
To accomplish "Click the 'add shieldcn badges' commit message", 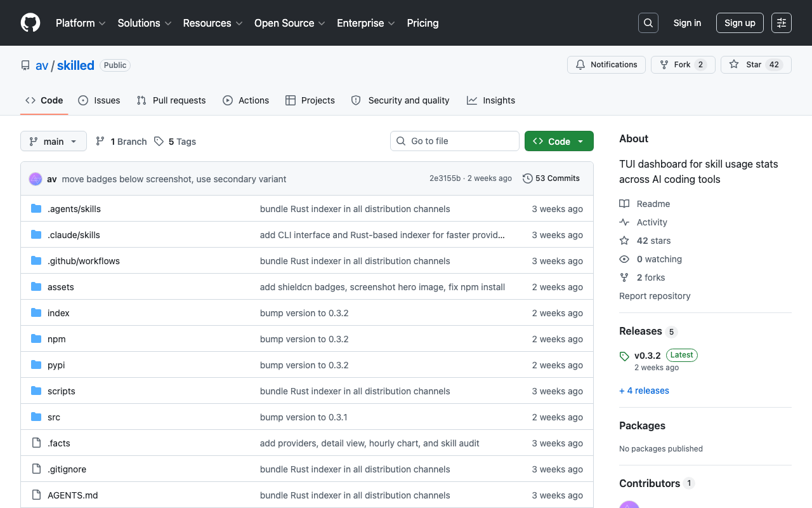I will 383,287.
